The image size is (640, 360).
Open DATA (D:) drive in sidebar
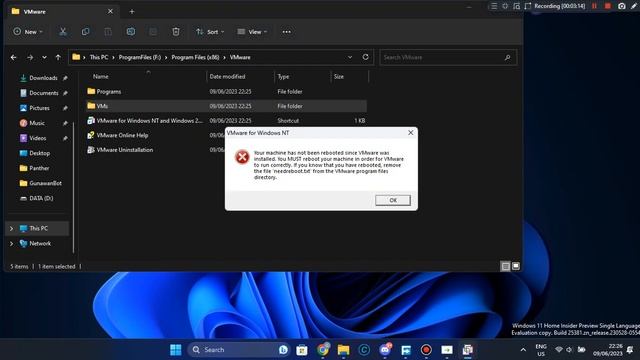[x=41, y=198]
